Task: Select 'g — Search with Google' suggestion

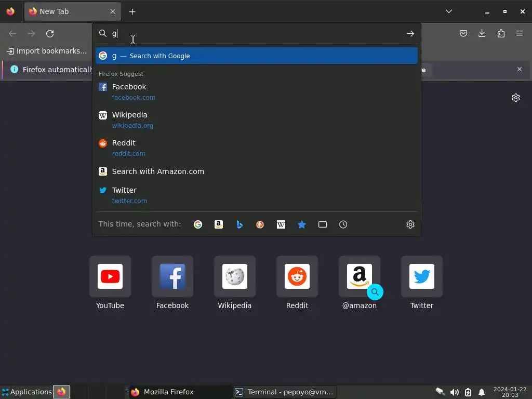Action: click(257, 56)
